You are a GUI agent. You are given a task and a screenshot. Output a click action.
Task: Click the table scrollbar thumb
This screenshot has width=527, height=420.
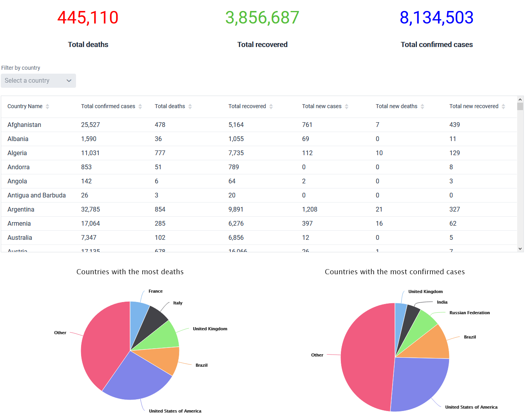click(520, 107)
